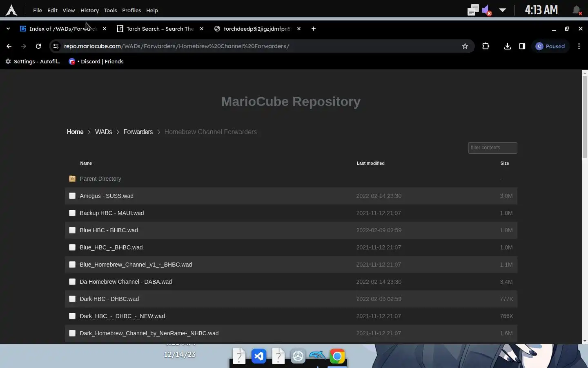Open the browser downloads icon
This screenshot has height=368, width=588.
[508, 46]
